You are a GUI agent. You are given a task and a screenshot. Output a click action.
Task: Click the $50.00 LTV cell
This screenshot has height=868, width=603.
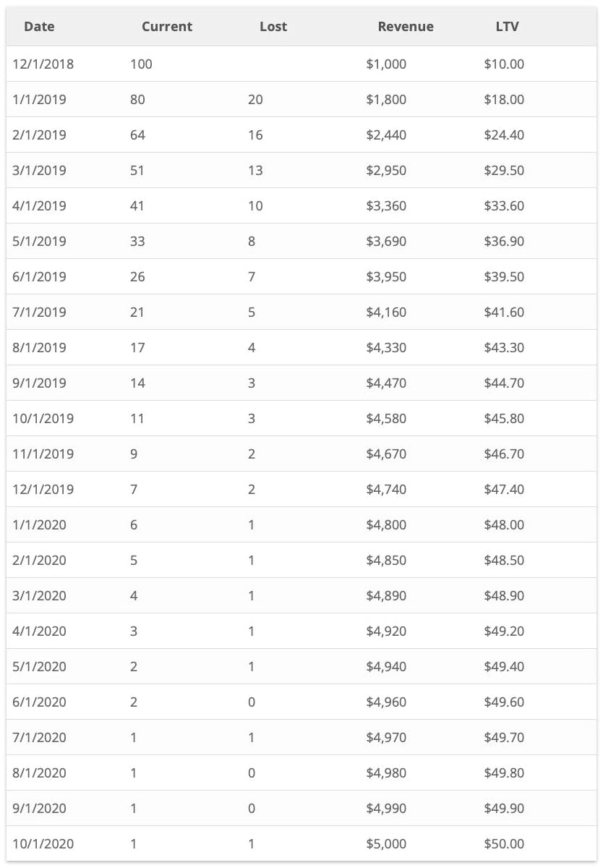[x=504, y=843]
